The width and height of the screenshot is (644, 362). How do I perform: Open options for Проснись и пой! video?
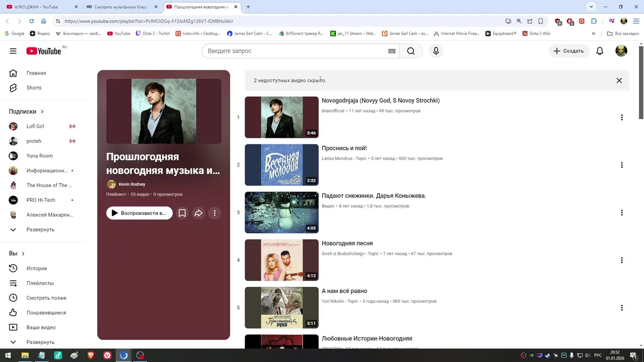(622, 165)
